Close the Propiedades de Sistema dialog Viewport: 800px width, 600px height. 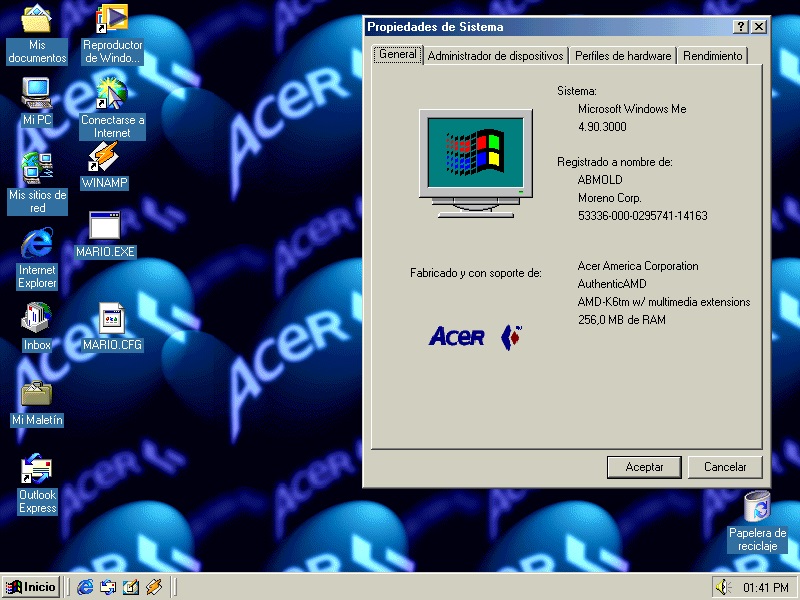tap(759, 27)
